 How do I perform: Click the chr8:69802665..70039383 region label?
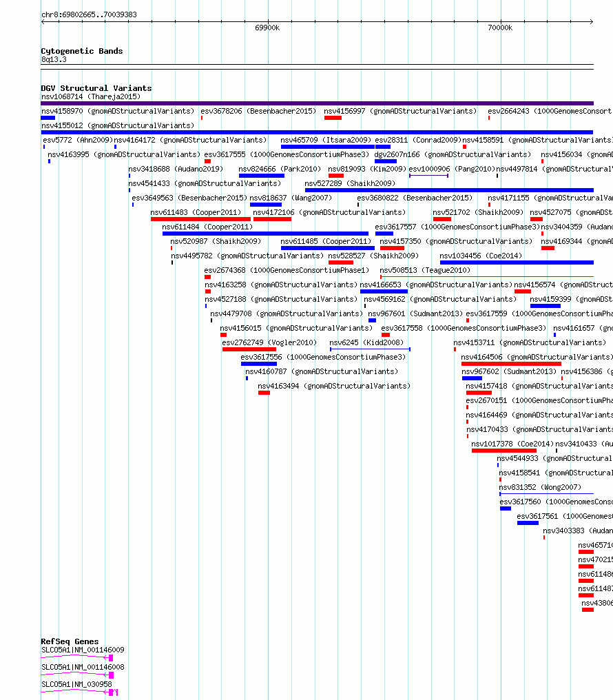pos(89,14)
